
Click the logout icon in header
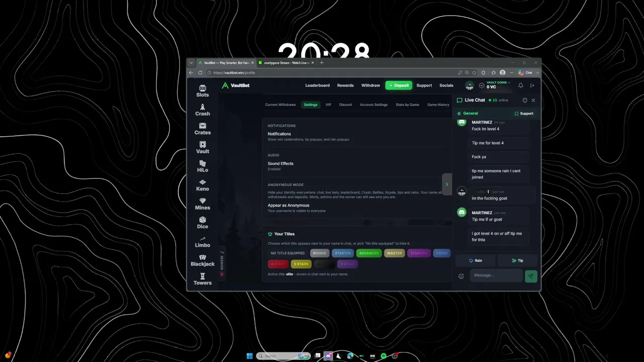tap(532, 85)
